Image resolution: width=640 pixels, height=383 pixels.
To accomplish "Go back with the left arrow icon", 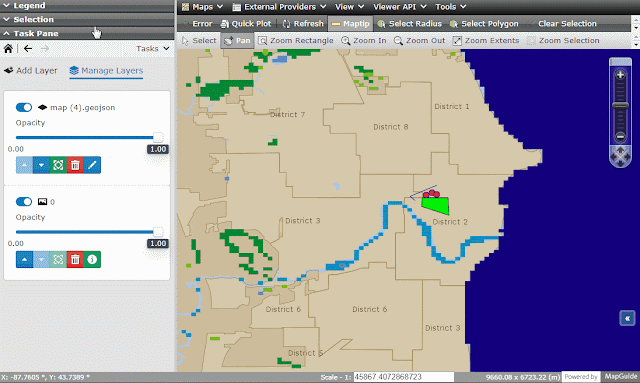I will 28,49.
